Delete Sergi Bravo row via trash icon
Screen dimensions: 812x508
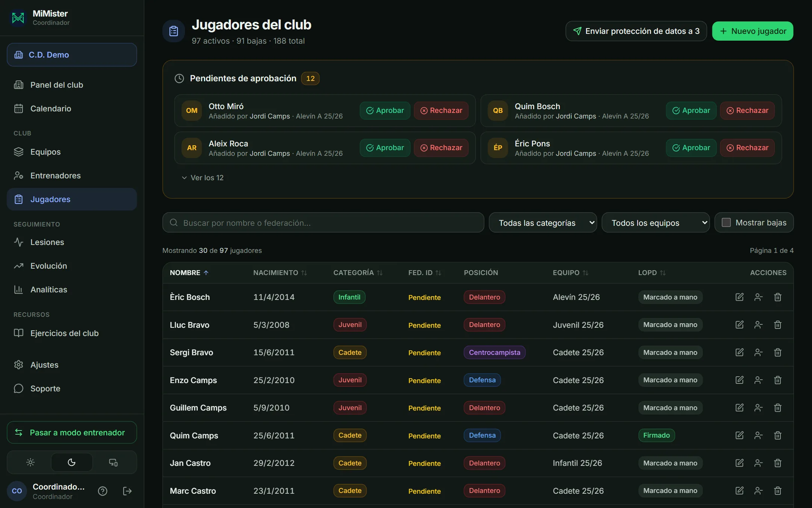tap(778, 352)
